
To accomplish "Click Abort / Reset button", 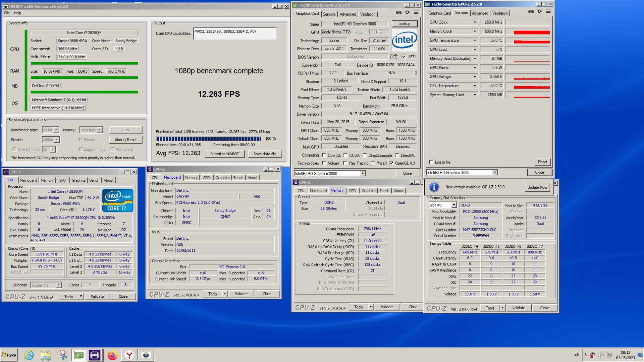I will point(125,140).
